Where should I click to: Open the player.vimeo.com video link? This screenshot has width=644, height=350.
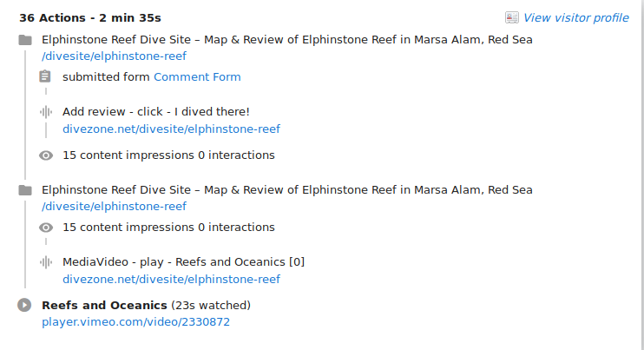(x=135, y=322)
